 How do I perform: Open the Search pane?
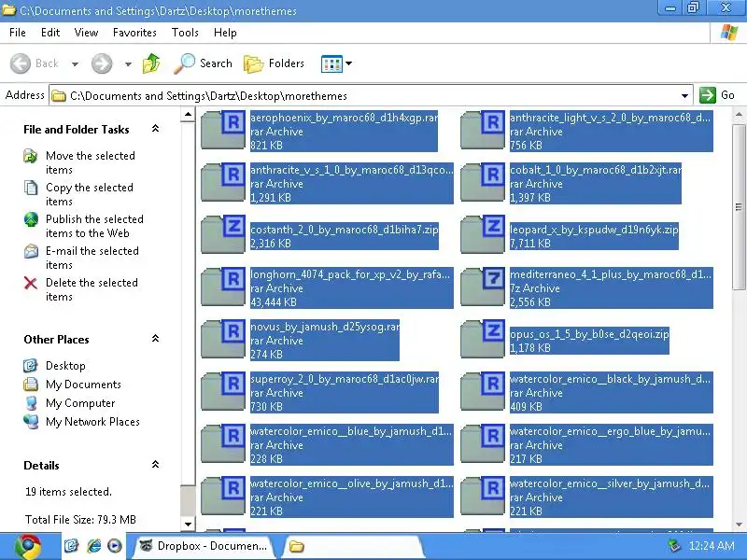[x=203, y=63]
